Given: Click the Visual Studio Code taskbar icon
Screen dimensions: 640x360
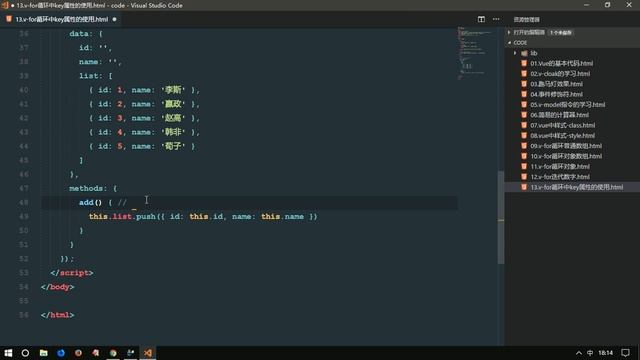Looking at the screenshot, I should coord(148,353).
